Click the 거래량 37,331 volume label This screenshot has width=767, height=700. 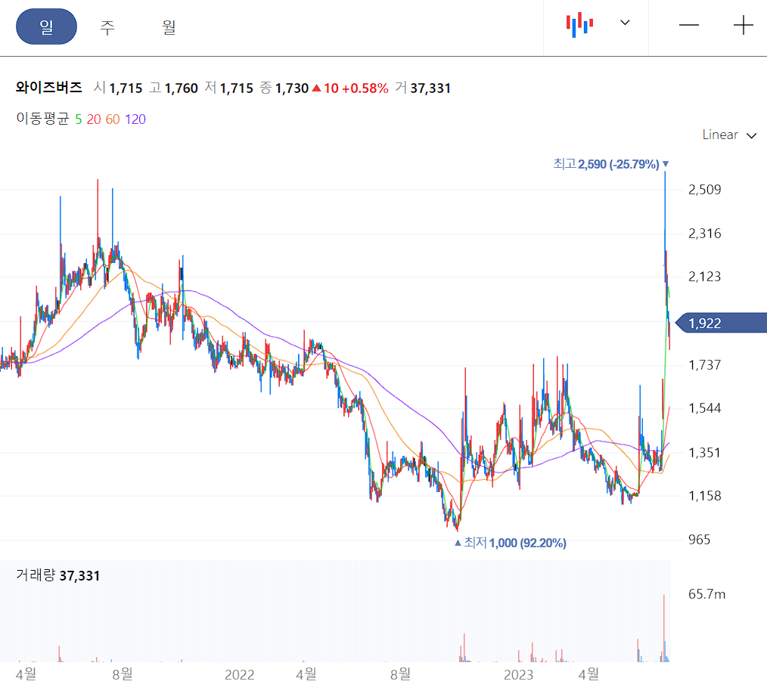coord(57,575)
